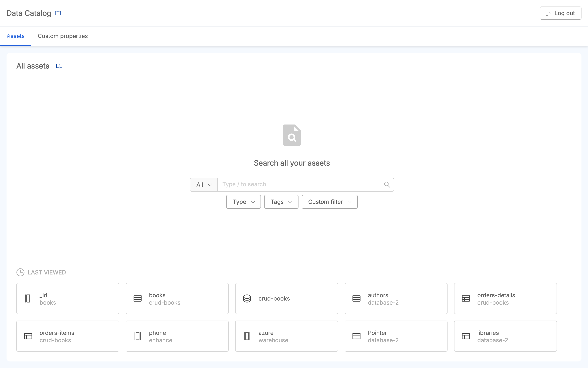Click the table icon on libraries card
The height and width of the screenshot is (368, 588).
466,336
